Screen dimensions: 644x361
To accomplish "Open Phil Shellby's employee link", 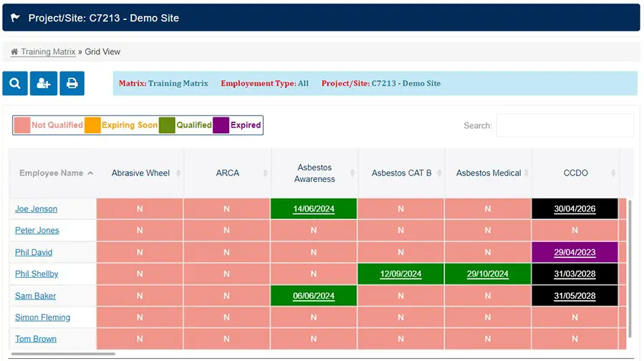I will pyautogui.click(x=37, y=274).
